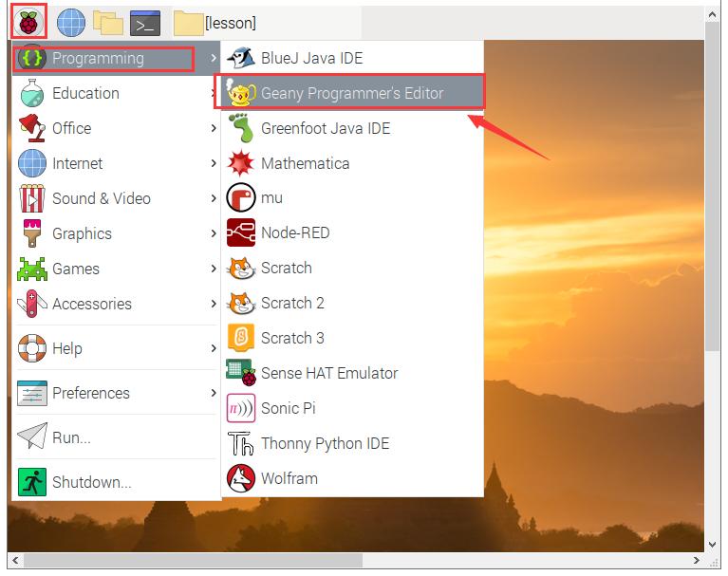728x576 pixels.
Task: Click the horizontal scrollbar thumb
Action: 193,560
